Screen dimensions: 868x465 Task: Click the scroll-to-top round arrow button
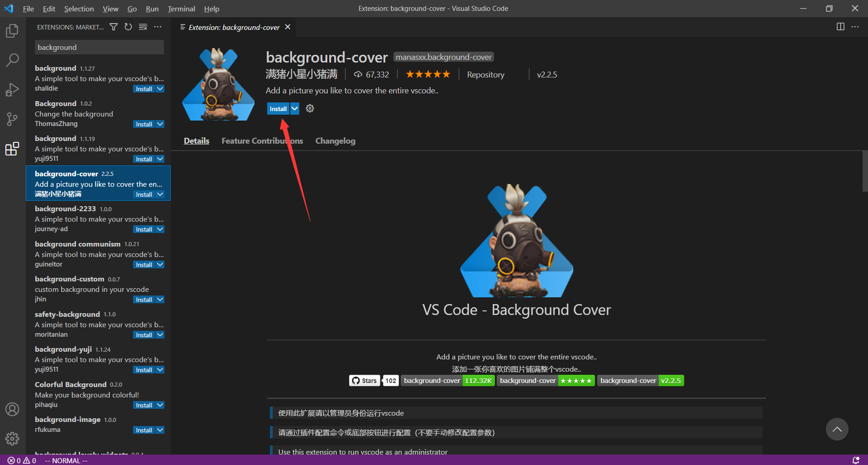point(837,429)
